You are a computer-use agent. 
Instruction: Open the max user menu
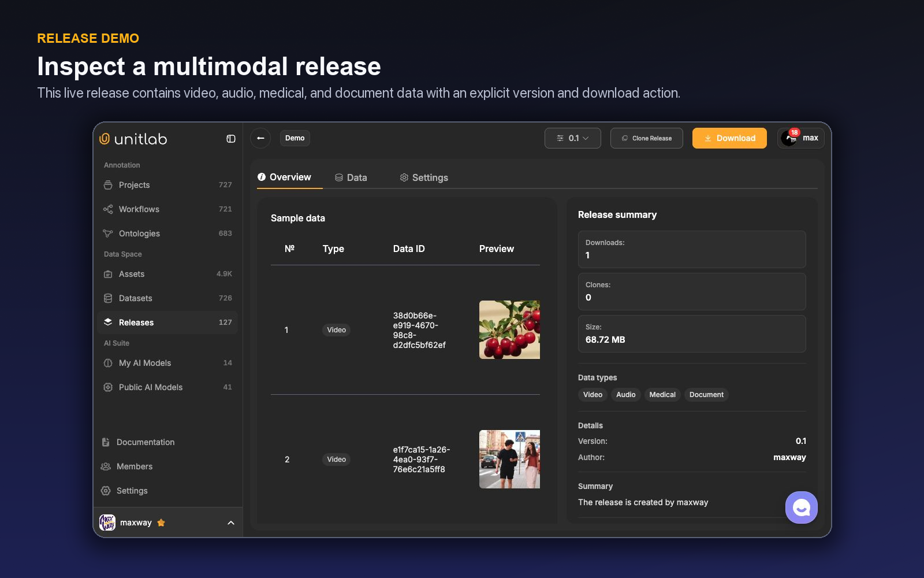[801, 138]
